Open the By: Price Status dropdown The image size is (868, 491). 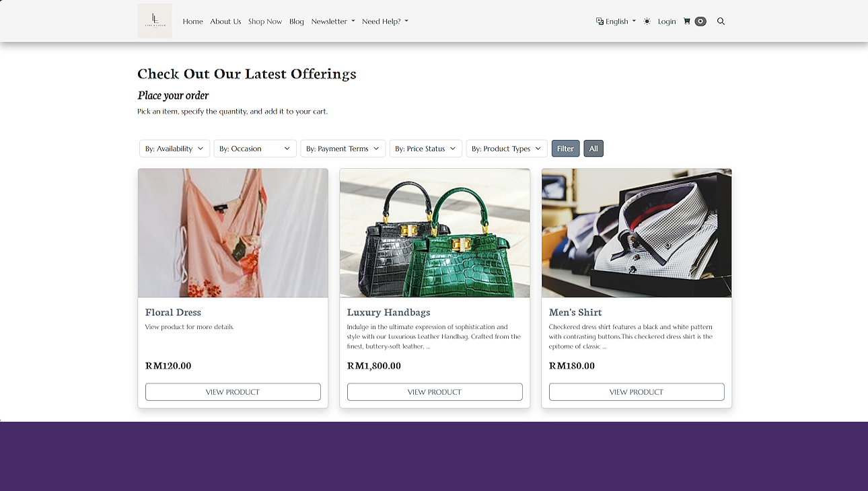point(425,149)
